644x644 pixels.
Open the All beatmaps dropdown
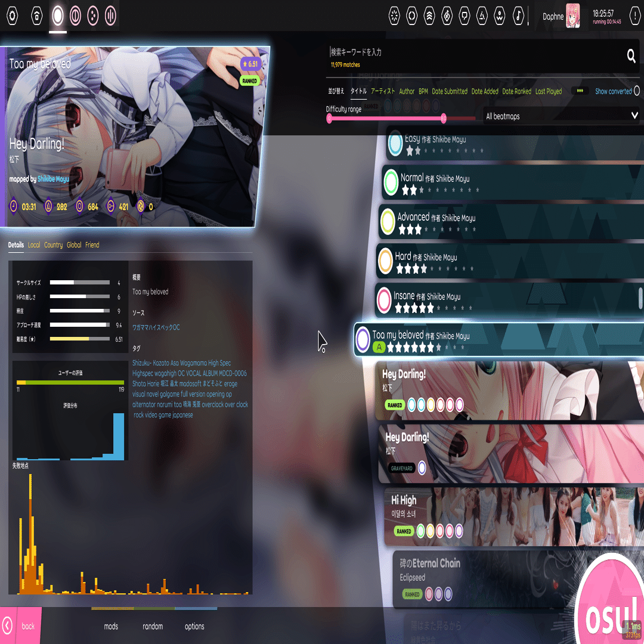pyautogui.click(x=561, y=116)
